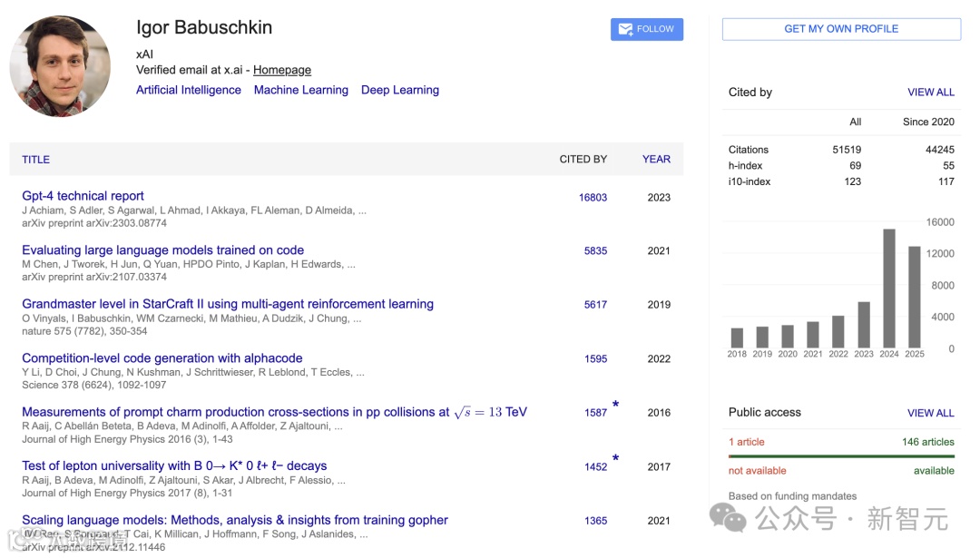980x558 pixels.
Task: Click arXiv preprint arXiv:2303.08774 text
Action: click(94, 223)
